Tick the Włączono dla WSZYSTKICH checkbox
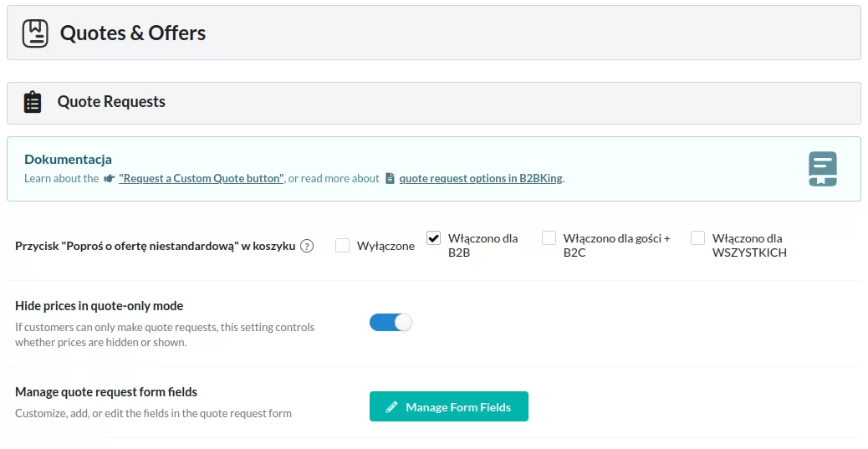This screenshot has height=449, width=868. point(697,238)
